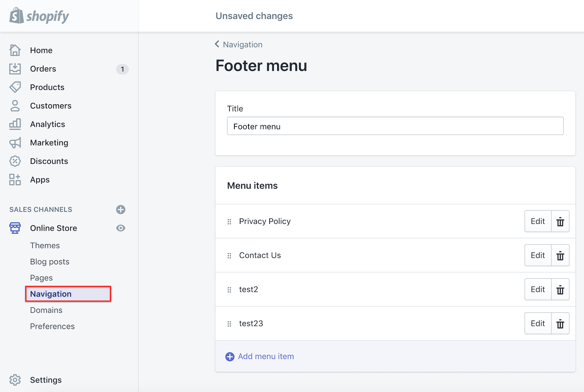Viewport: 584px width, 392px height.
Task: Click the Shopify logo
Action: (x=39, y=16)
